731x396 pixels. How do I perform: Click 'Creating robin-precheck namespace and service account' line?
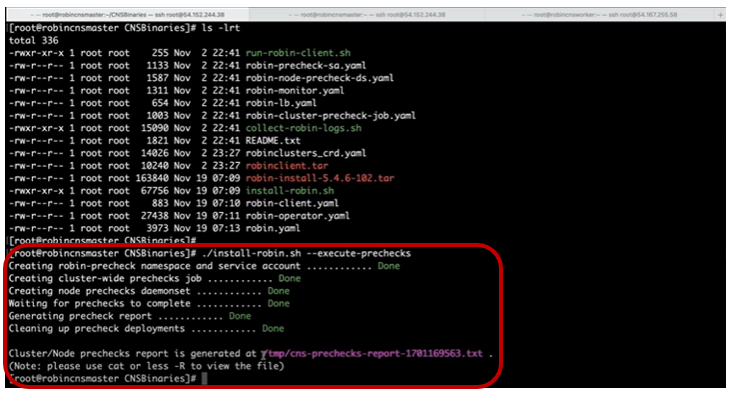point(204,266)
